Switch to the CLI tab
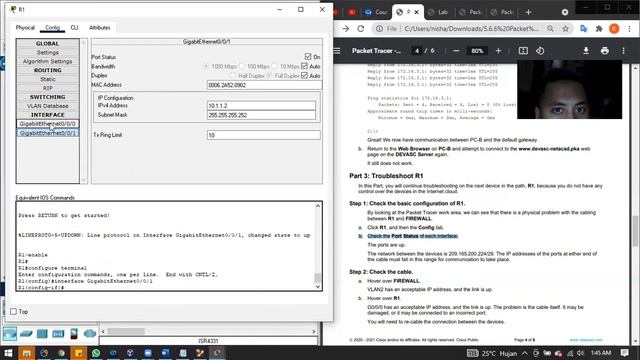 pos(74,27)
